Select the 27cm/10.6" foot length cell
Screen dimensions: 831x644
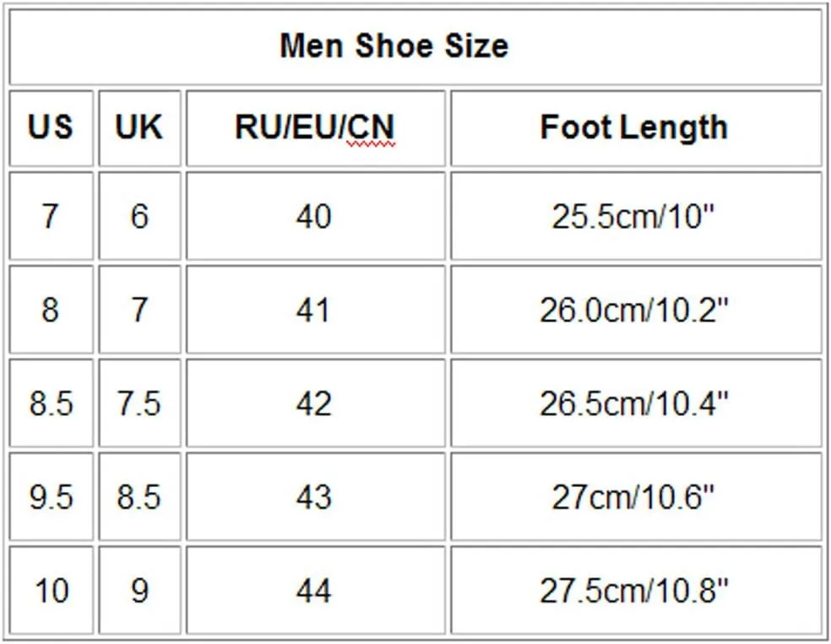pos(636,497)
